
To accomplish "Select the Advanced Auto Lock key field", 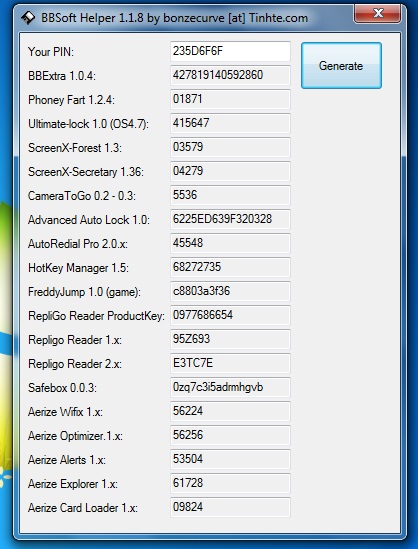I will coord(230,219).
